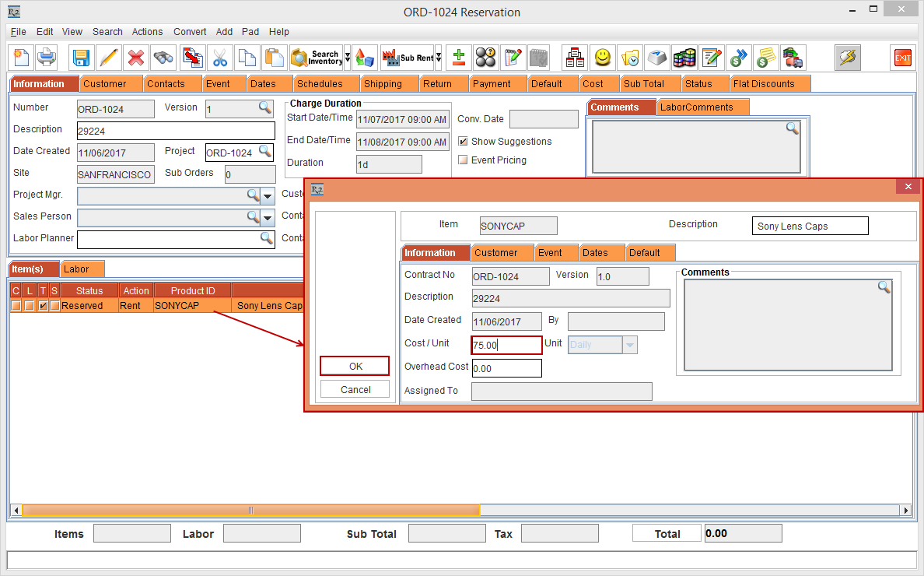
Task: Click the red X delete icon
Action: [x=136, y=58]
